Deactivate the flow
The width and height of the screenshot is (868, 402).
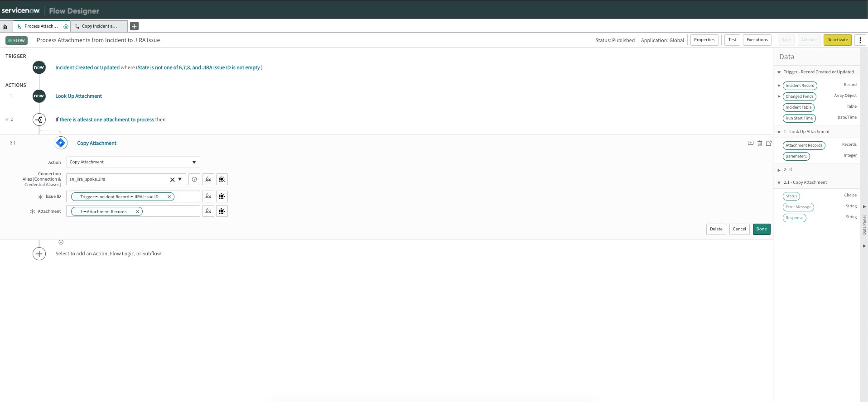click(x=837, y=40)
